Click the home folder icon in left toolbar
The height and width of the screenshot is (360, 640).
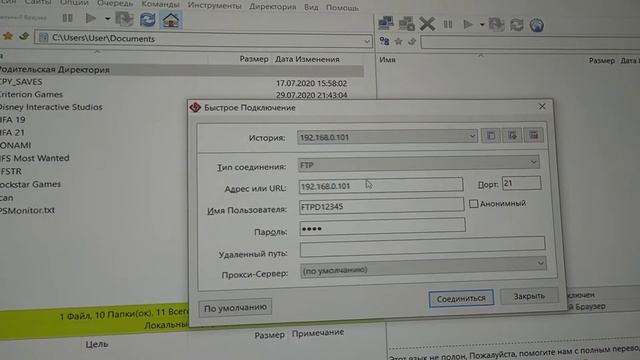(x=171, y=20)
